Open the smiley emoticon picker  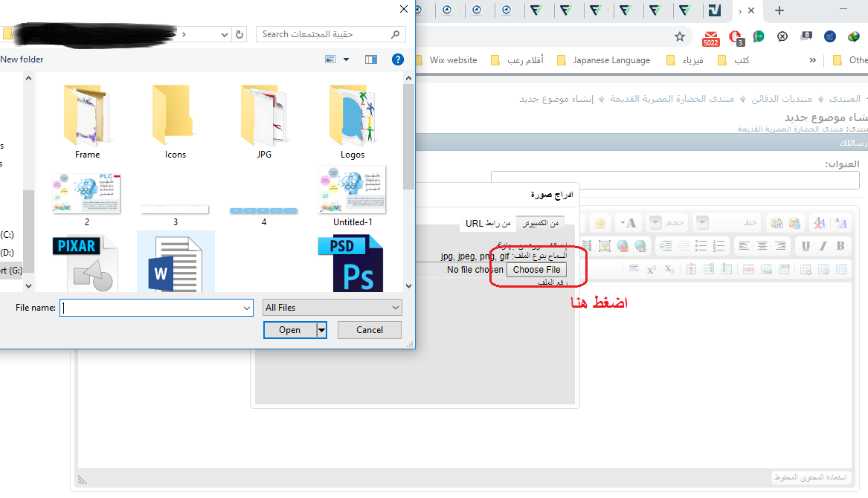tap(601, 223)
